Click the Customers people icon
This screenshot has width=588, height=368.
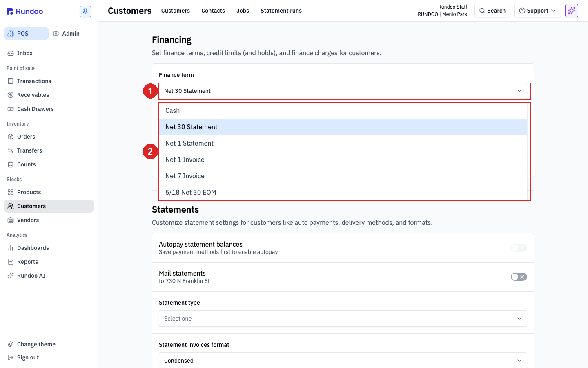[11, 206]
